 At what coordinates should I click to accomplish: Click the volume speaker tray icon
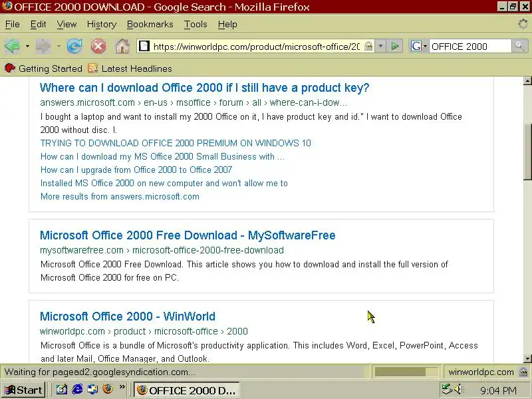(459, 389)
